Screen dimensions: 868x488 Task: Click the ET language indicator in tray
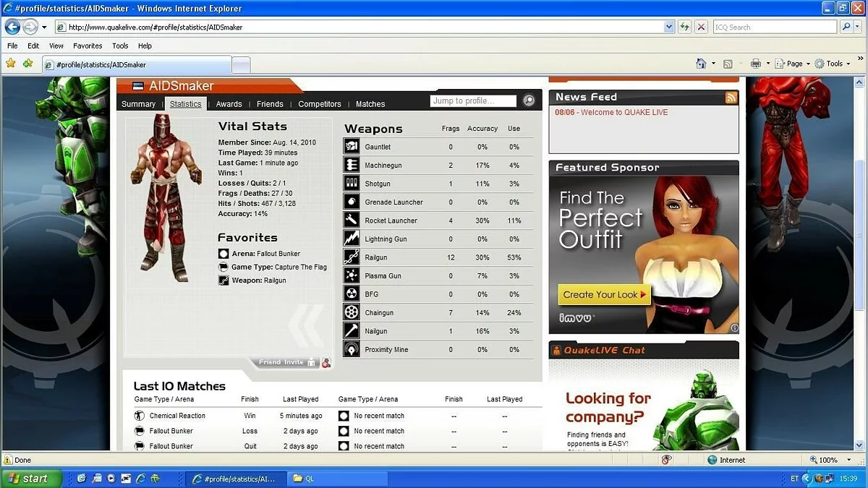pyautogui.click(x=795, y=479)
